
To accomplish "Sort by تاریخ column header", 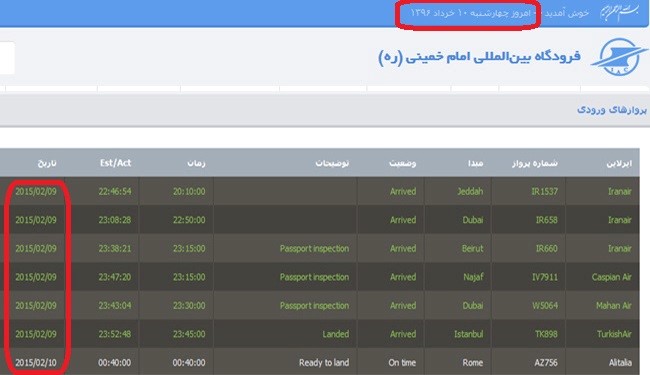I will click(47, 163).
